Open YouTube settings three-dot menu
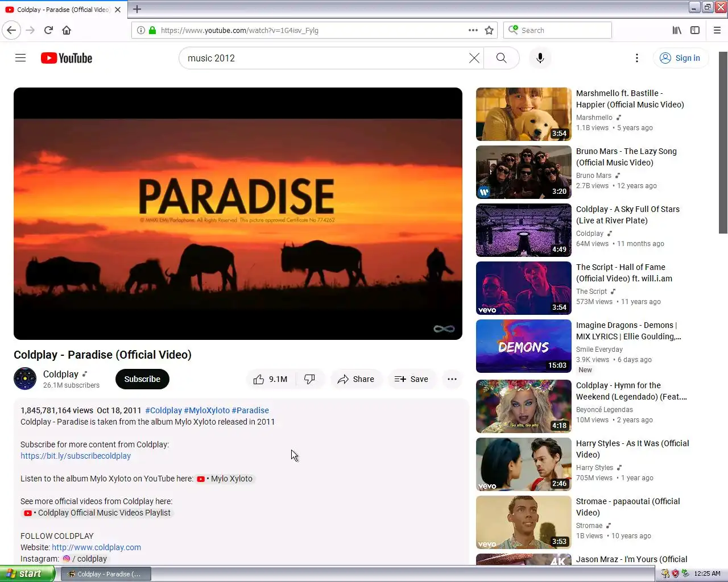 point(637,58)
